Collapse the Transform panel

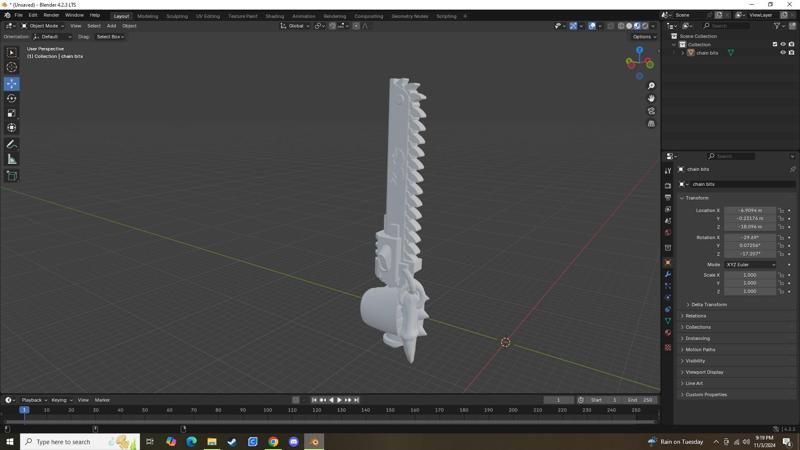[695, 198]
